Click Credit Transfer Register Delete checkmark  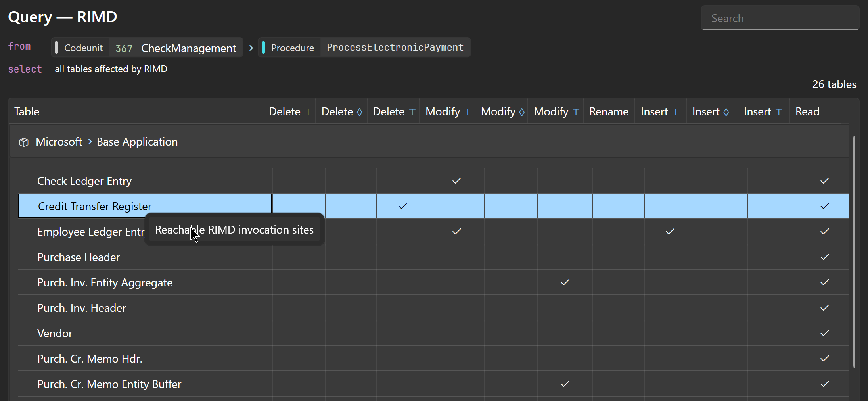coord(403,206)
